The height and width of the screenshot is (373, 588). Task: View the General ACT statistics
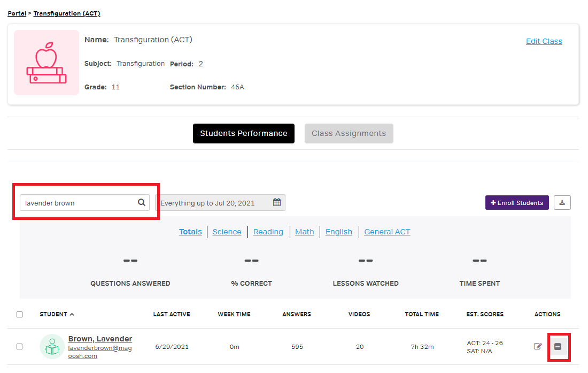[x=387, y=232]
